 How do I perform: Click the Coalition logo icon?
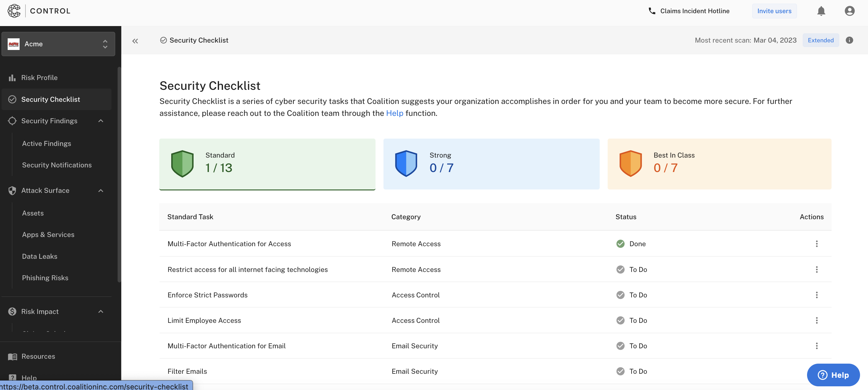pos(14,11)
